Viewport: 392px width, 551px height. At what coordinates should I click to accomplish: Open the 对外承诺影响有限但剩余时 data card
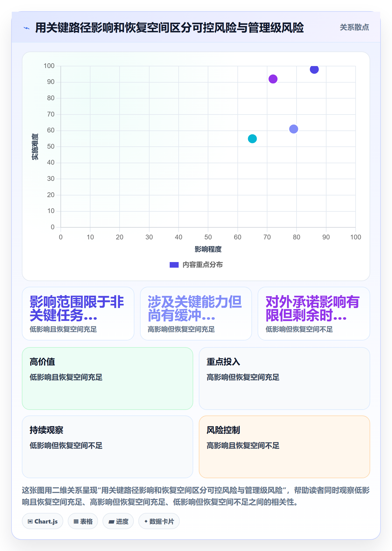314,314
